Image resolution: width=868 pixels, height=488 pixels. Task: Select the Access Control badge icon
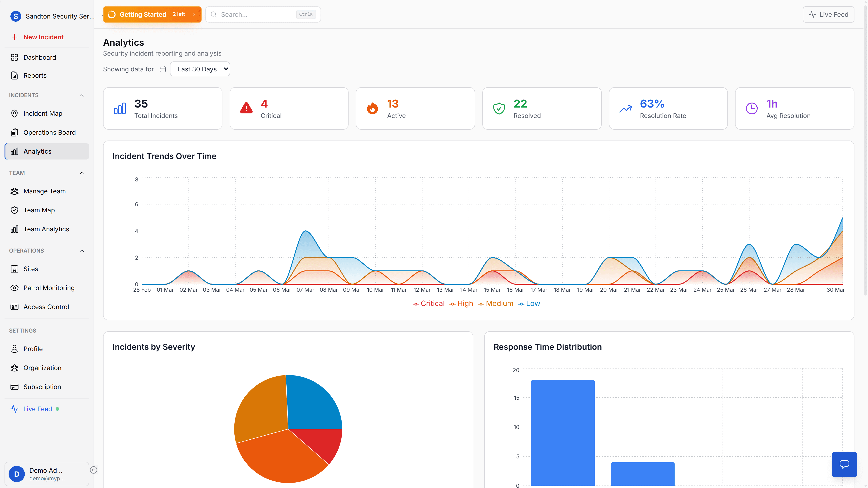tap(14, 307)
